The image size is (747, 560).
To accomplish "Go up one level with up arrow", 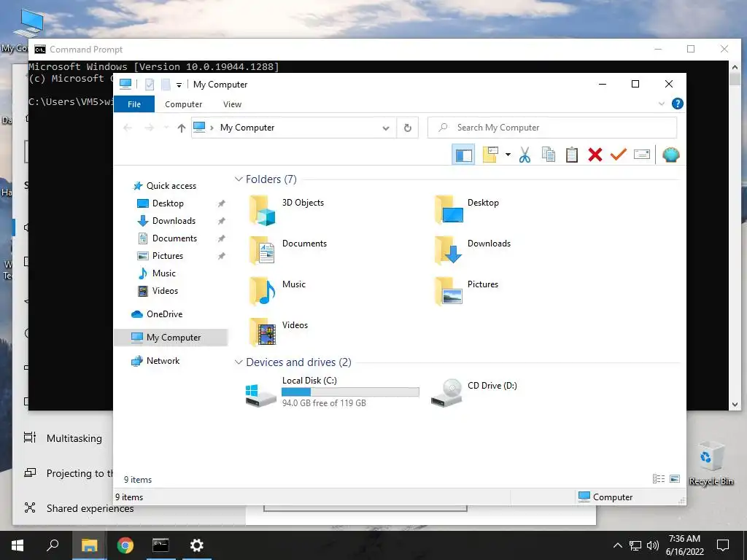I will coord(181,128).
